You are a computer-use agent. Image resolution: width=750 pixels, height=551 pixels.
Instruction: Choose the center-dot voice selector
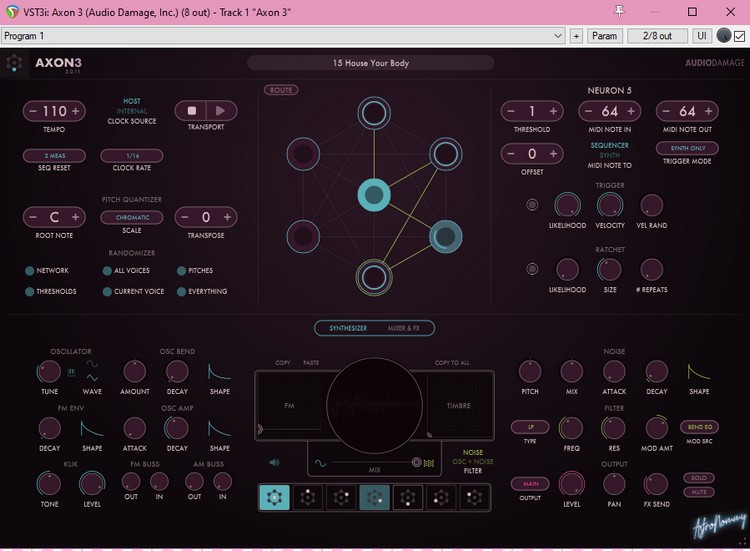click(275, 497)
